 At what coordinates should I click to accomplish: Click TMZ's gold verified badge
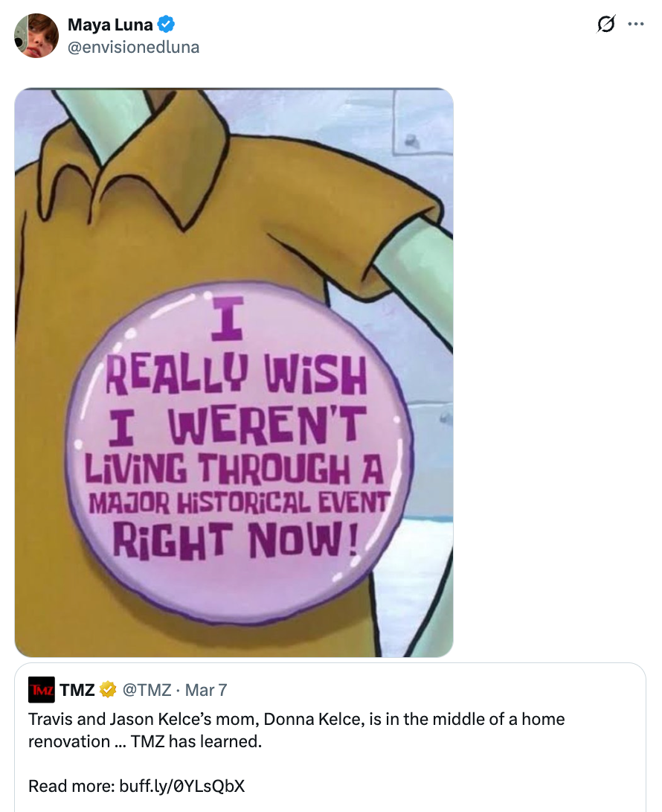108,690
